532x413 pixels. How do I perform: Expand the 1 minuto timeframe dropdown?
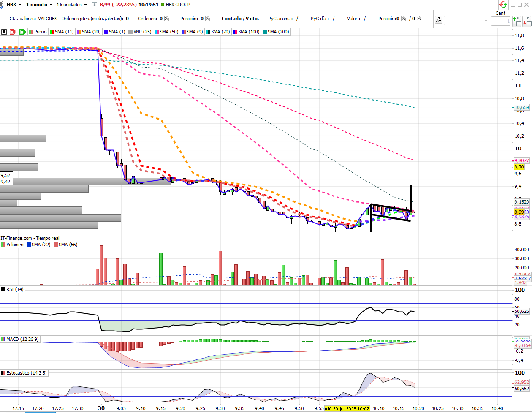pyautogui.click(x=39, y=5)
